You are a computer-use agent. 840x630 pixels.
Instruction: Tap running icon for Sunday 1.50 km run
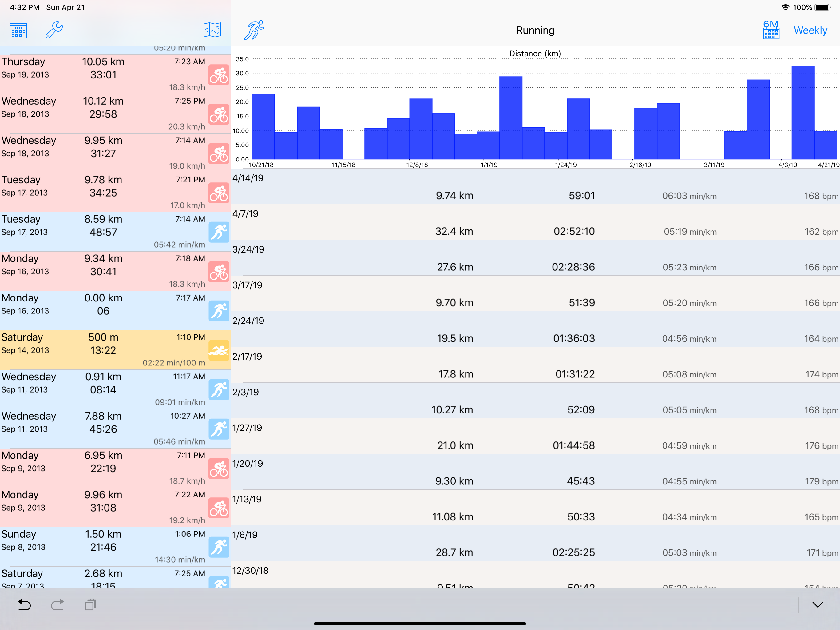coord(219,547)
